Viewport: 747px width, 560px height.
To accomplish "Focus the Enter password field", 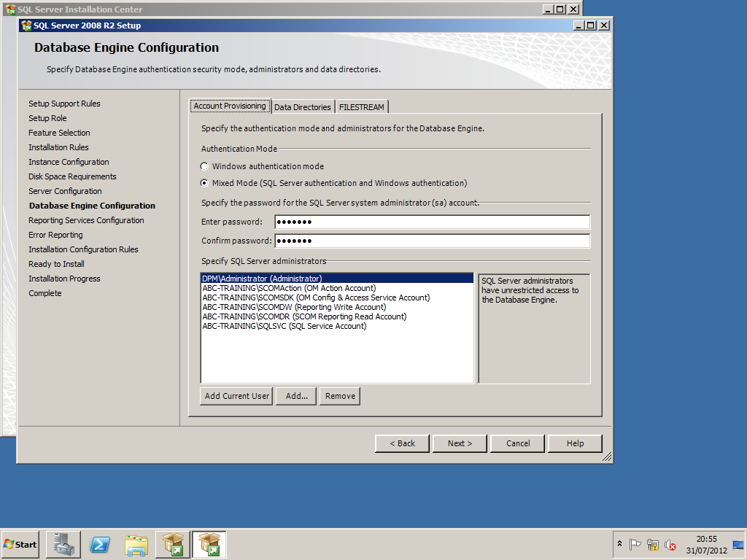I will point(432,222).
